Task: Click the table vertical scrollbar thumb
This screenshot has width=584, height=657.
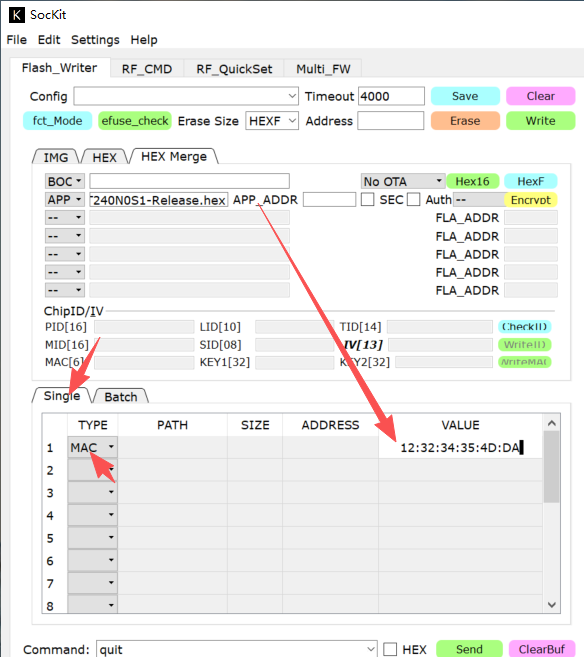Action: coord(551,467)
